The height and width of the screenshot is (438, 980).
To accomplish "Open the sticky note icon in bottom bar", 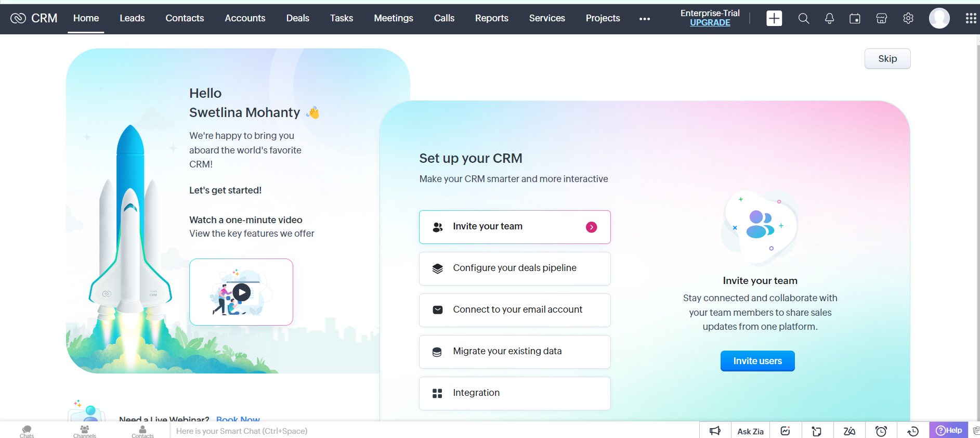I will (817, 431).
